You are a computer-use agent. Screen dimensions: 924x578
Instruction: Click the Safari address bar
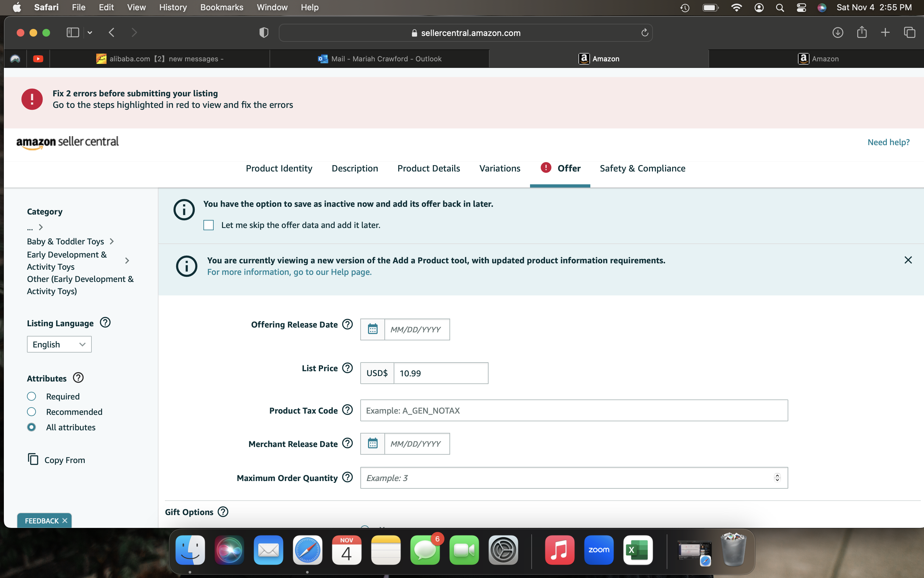[x=466, y=32]
